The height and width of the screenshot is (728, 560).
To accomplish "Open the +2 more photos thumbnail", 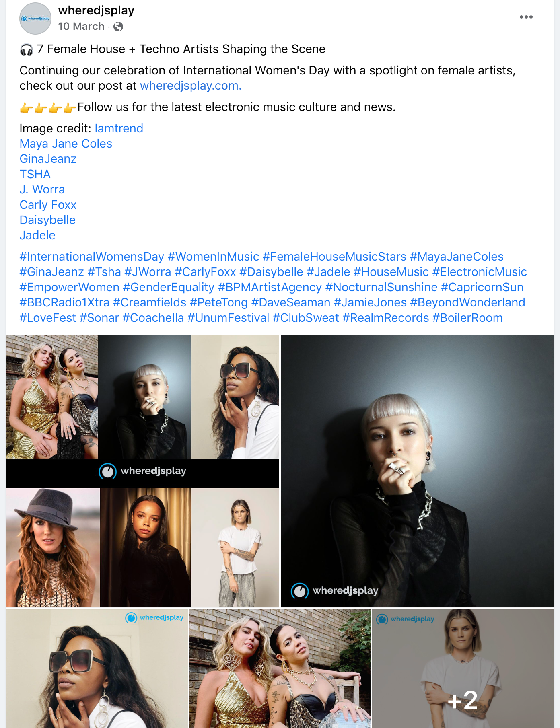I will coord(463,668).
